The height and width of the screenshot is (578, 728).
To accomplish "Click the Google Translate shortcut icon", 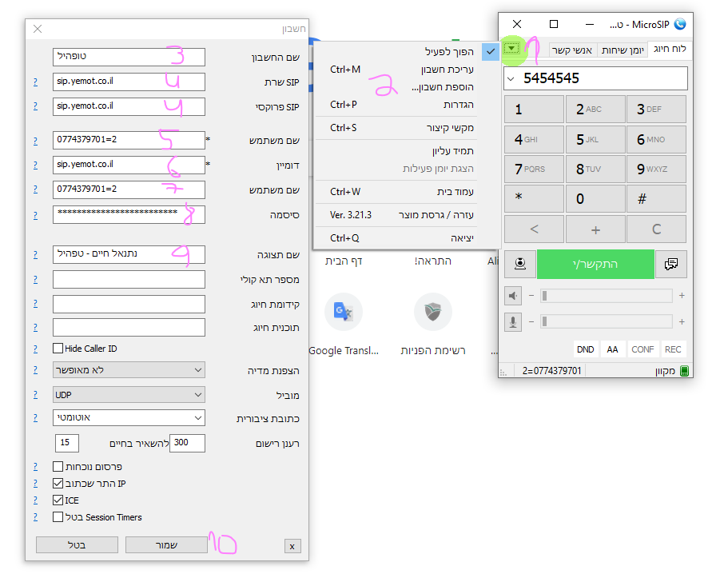I will [344, 313].
